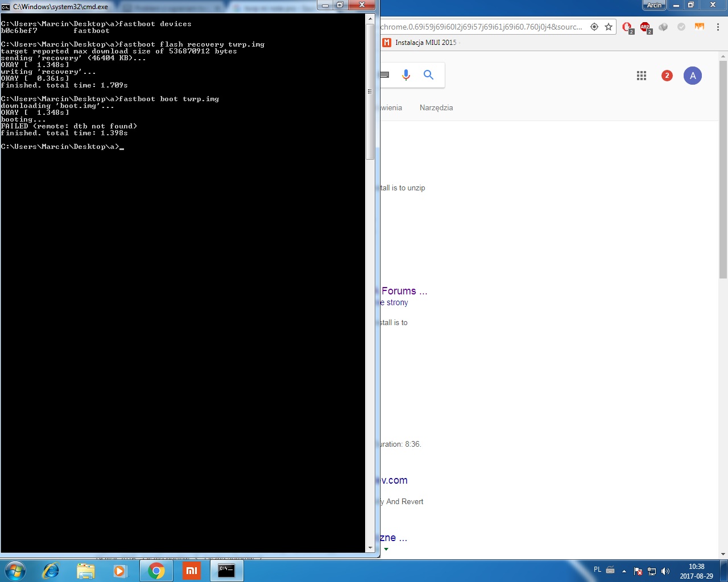Show hidden system tray icons
The height and width of the screenshot is (582, 728).
pyautogui.click(x=624, y=571)
